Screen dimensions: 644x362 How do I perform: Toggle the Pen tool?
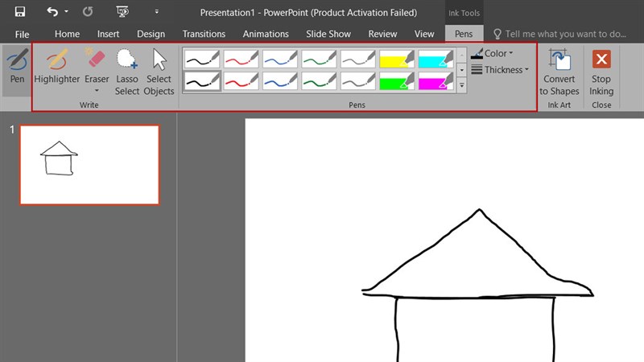pyautogui.click(x=17, y=71)
